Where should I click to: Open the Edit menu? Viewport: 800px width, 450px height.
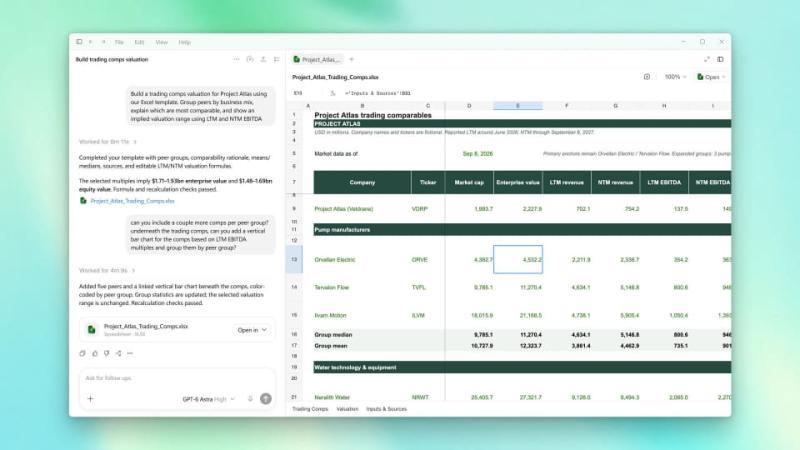tap(139, 42)
